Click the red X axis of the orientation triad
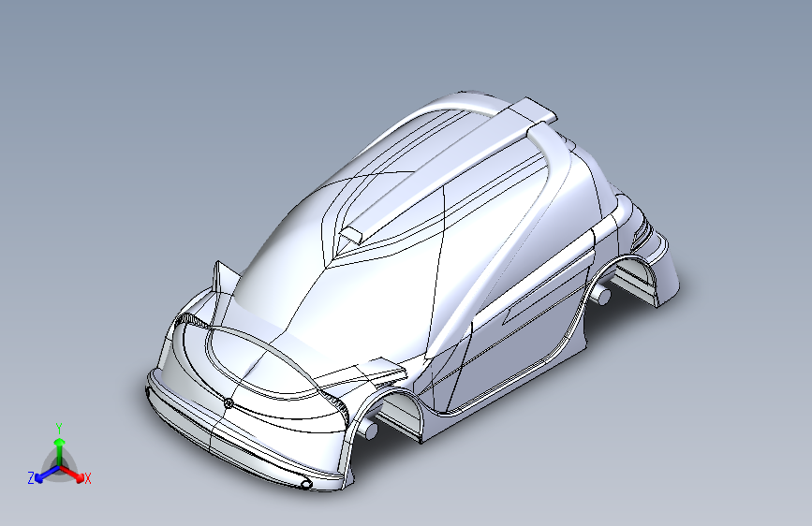Screen dimensions: 812x526 [x=72, y=474]
